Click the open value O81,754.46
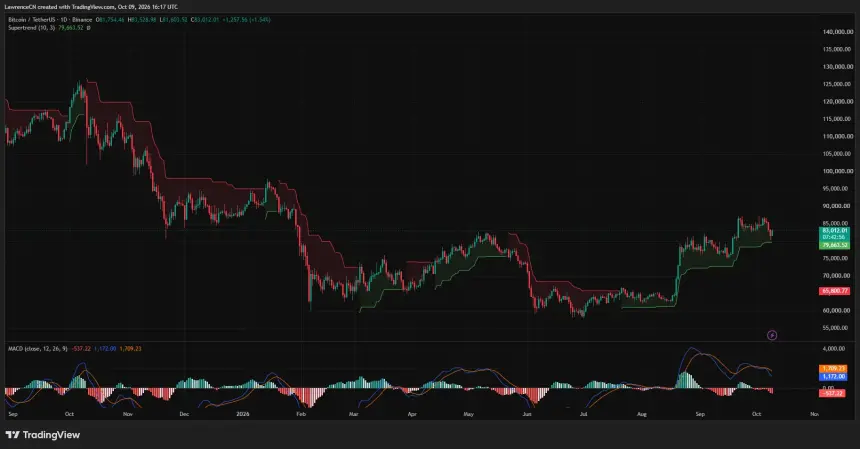Image resolution: width=860 pixels, height=449 pixels. tap(110, 20)
